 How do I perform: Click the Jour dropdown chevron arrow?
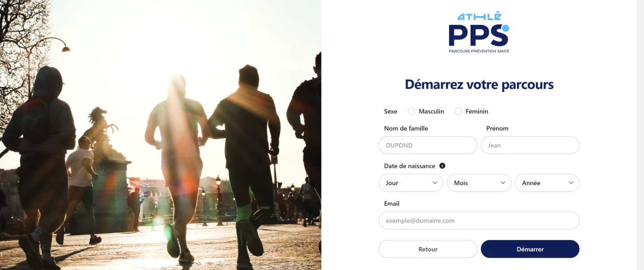435,183
